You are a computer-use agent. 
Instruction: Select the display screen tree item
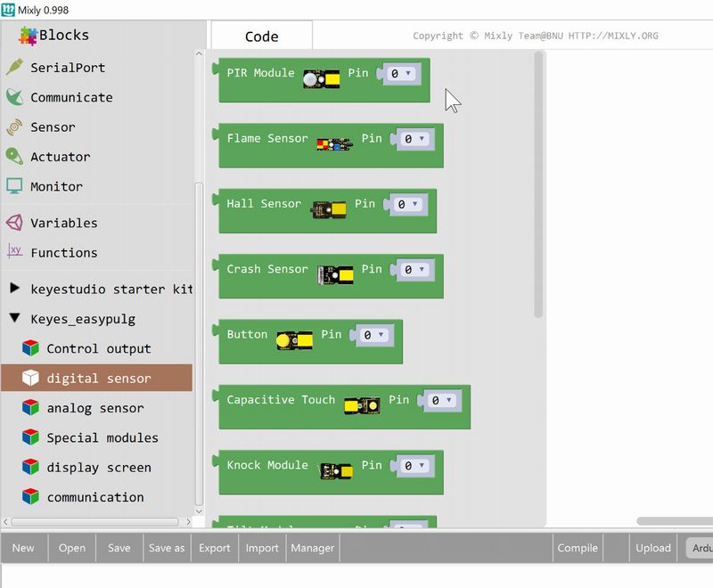click(x=97, y=467)
